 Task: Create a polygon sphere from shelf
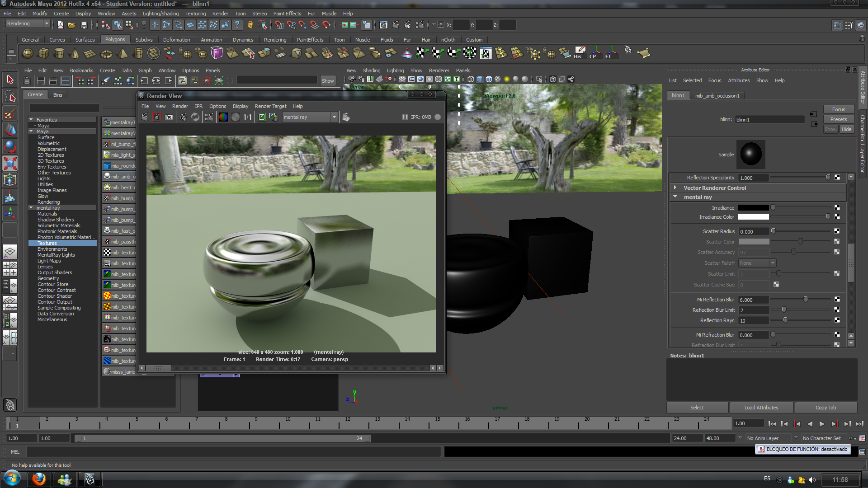[x=28, y=53]
